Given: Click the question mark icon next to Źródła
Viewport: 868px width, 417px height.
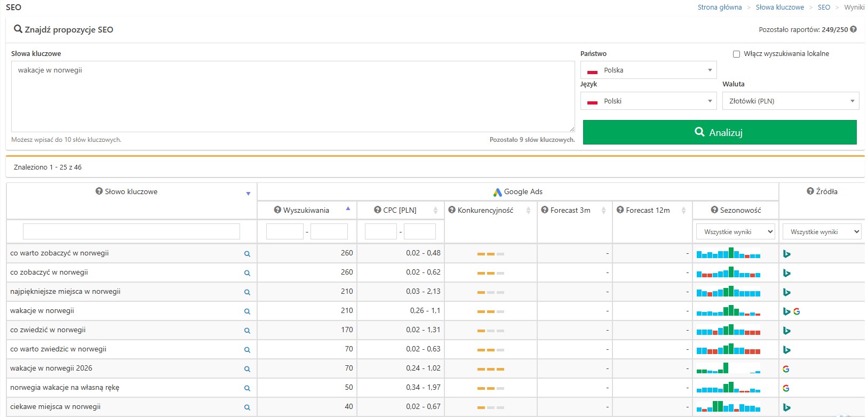Looking at the screenshot, I should 810,191.
